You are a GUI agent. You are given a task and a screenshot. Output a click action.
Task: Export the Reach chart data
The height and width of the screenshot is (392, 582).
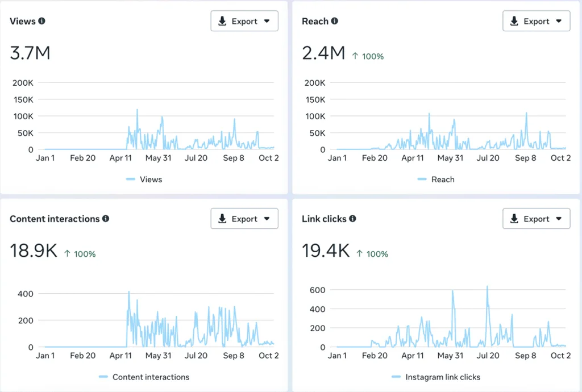point(537,21)
